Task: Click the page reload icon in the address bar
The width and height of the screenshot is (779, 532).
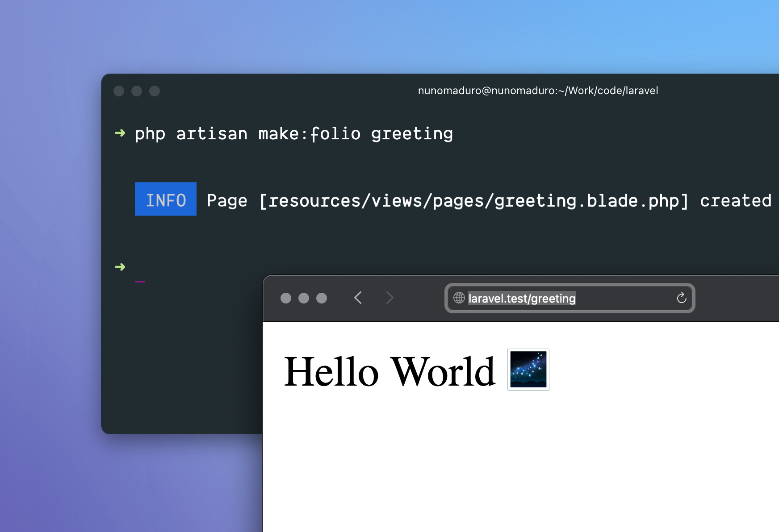Action: click(681, 298)
